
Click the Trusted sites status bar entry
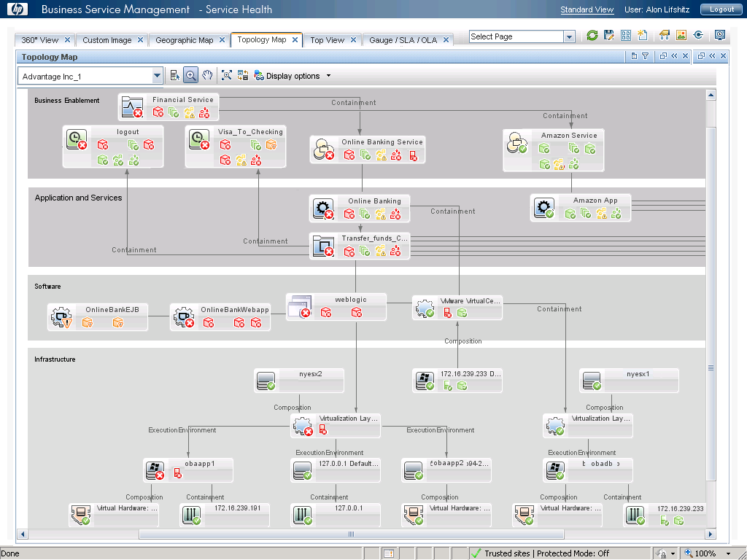[x=541, y=553]
